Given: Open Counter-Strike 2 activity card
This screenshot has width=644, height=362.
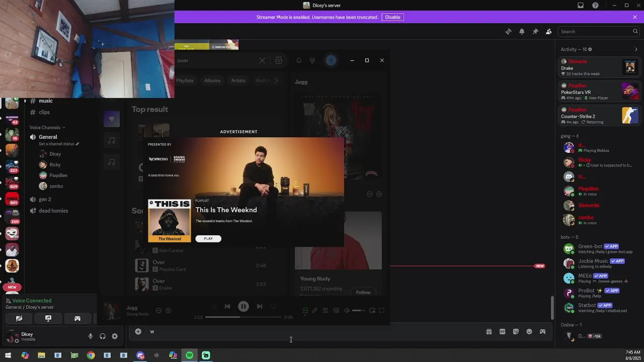Looking at the screenshot, I should click(x=599, y=116).
